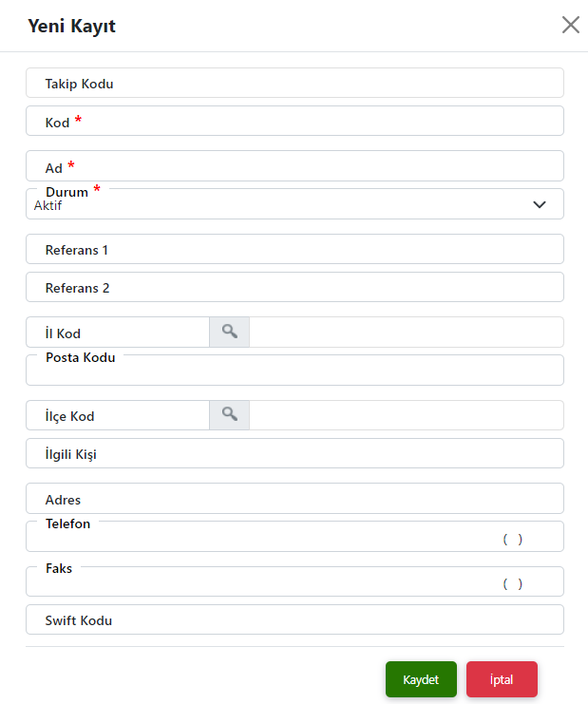Image resolution: width=588 pixels, height=704 pixels.
Task: Focus the Takip Kodu input field
Action: (x=294, y=83)
